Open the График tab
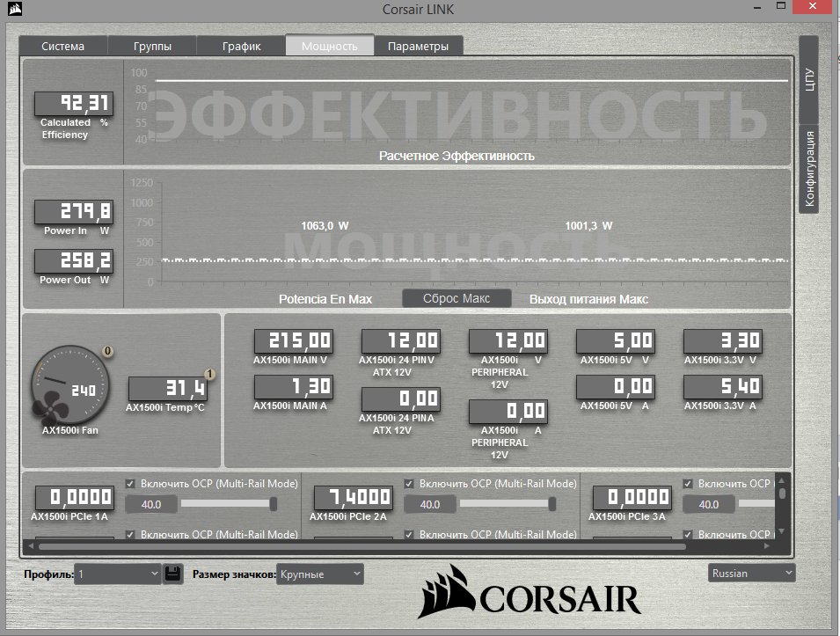Image resolution: width=840 pixels, height=636 pixels. click(x=241, y=46)
